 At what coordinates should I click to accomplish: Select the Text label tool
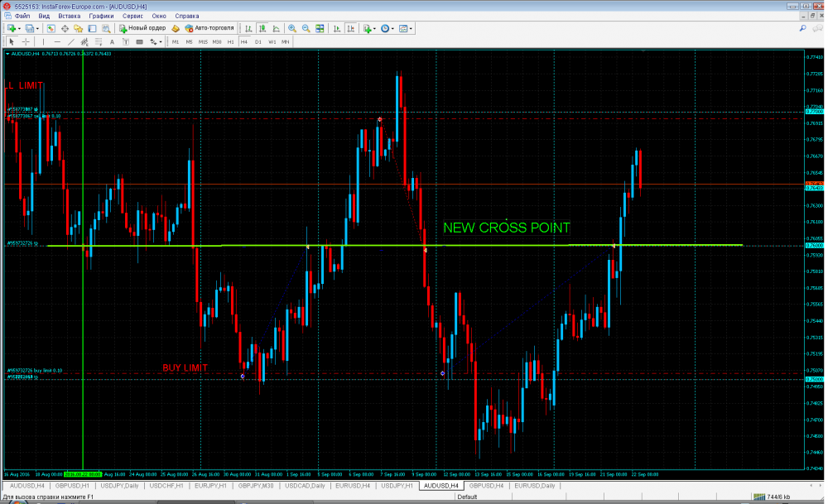[x=112, y=41]
